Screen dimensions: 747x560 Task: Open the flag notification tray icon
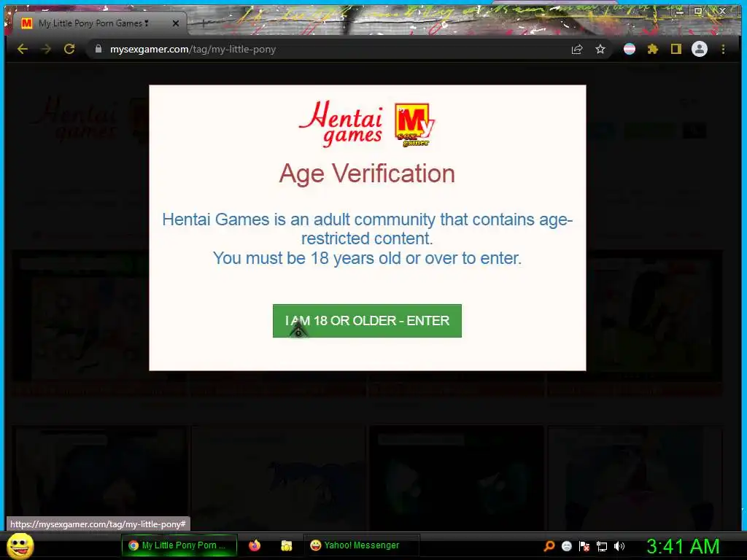click(584, 546)
